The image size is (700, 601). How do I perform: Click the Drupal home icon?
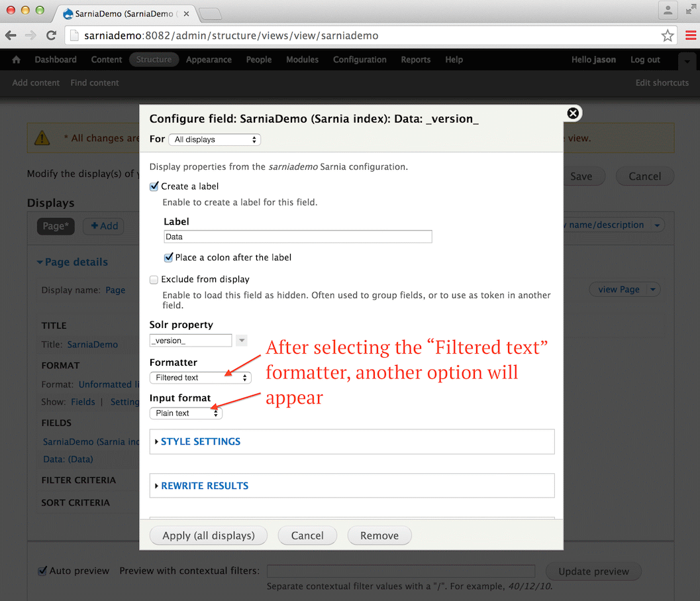point(17,60)
